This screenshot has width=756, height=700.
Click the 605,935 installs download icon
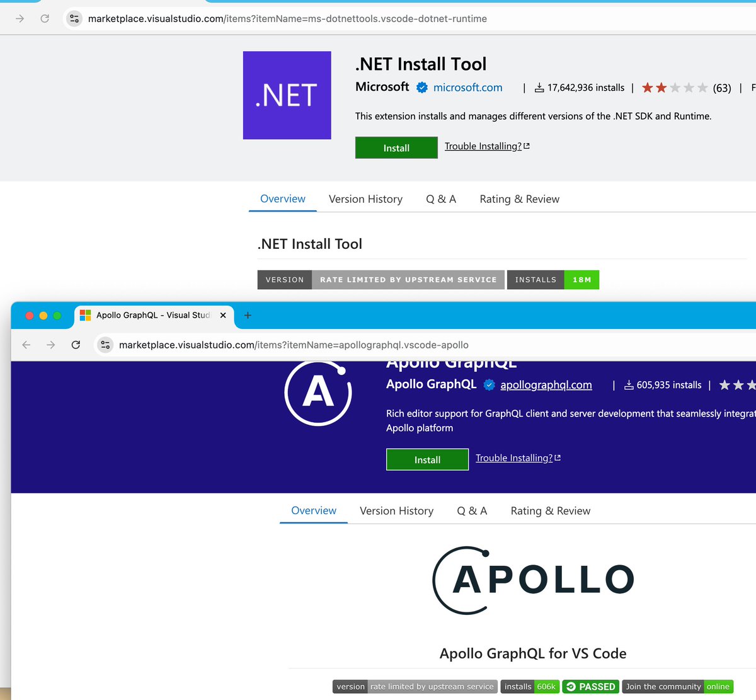click(x=629, y=385)
